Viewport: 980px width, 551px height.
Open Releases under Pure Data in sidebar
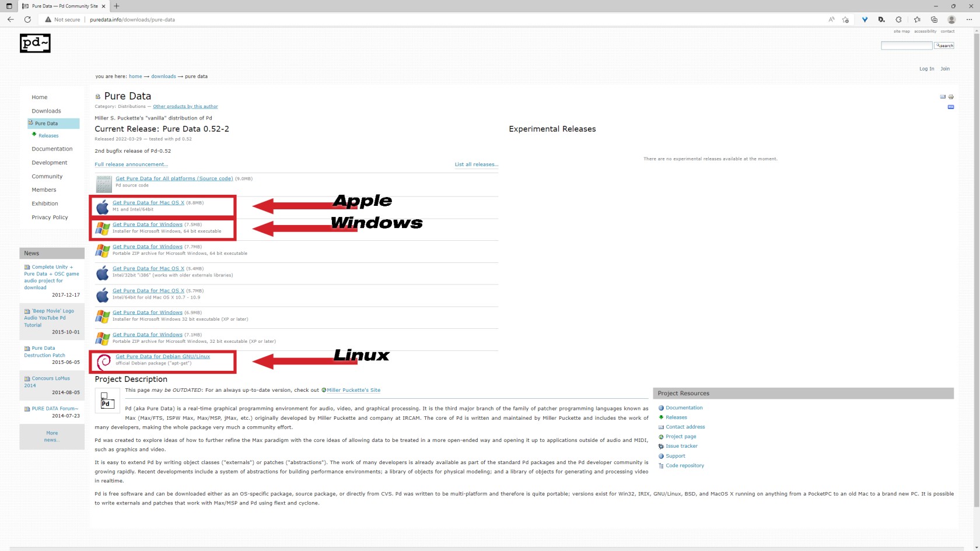coord(48,136)
